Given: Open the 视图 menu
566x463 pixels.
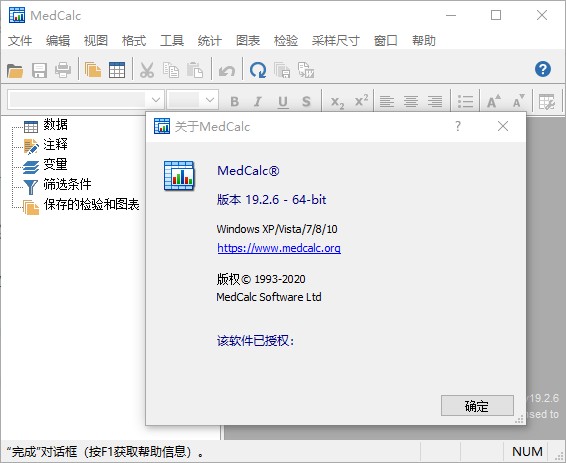Looking at the screenshot, I should [96, 40].
